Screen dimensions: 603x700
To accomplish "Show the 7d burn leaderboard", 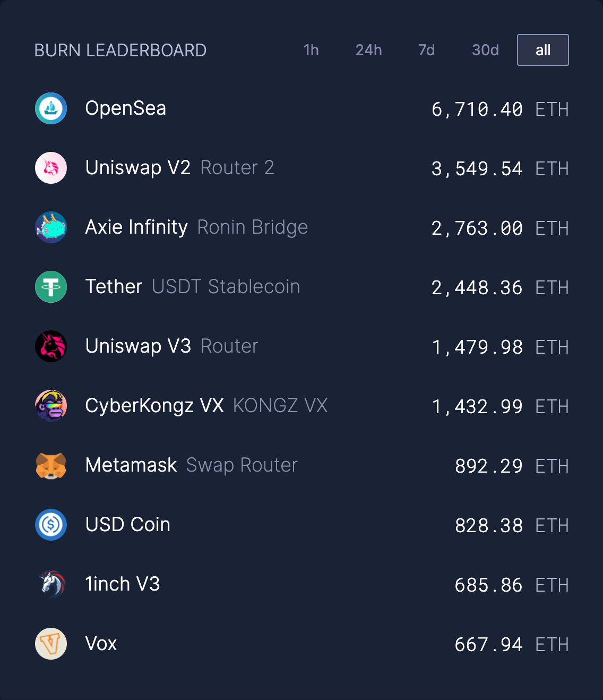I will tap(426, 50).
